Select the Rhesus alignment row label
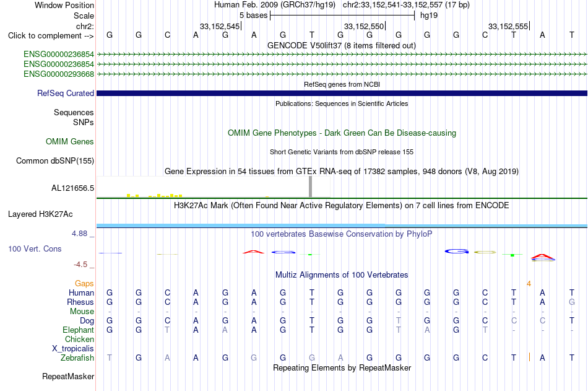The height and width of the screenshot is (391, 588). (80, 302)
